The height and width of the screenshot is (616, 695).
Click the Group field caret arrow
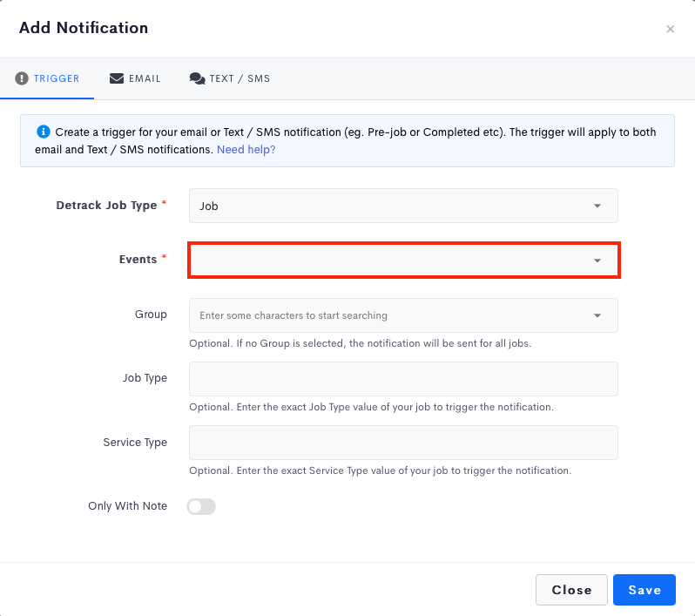(597, 315)
